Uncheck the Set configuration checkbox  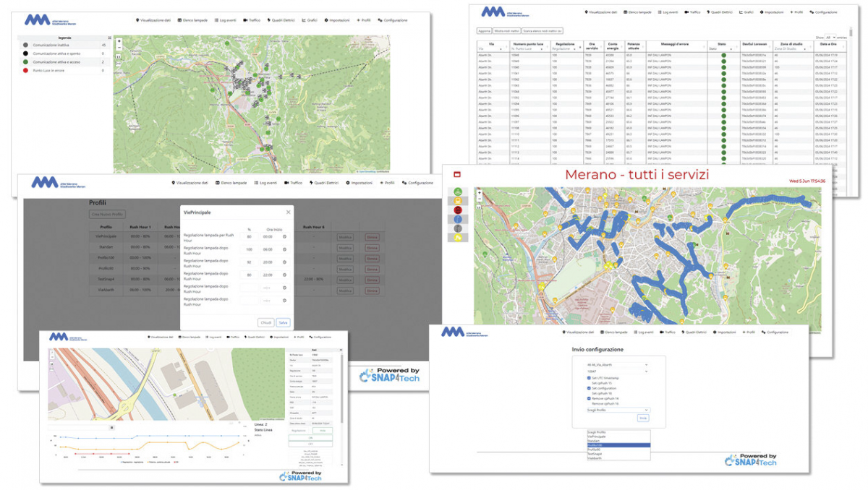tap(589, 388)
